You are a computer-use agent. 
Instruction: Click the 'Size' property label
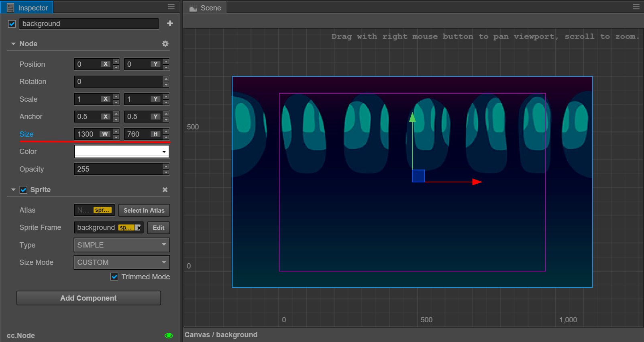[26, 134]
